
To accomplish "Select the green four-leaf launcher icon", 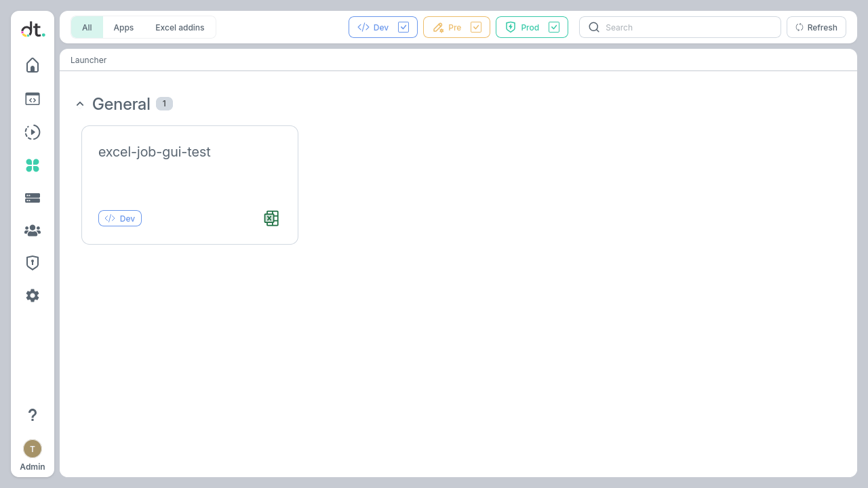I will [33, 165].
